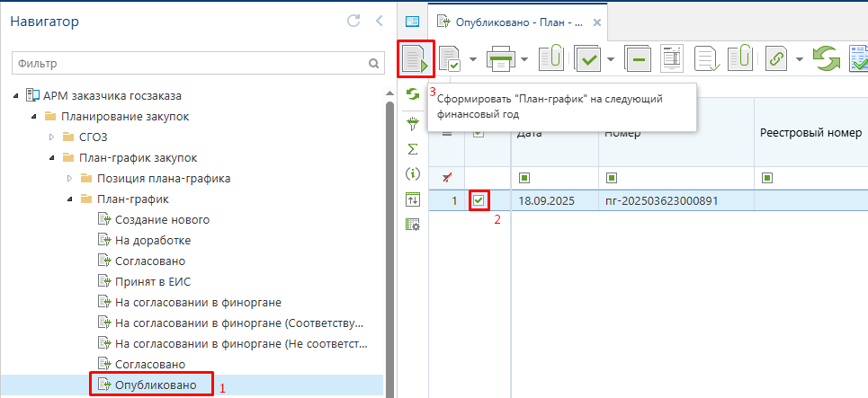Select the СГОЗ folder label
868x398 pixels.
pyautogui.click(x=93, y=137)
